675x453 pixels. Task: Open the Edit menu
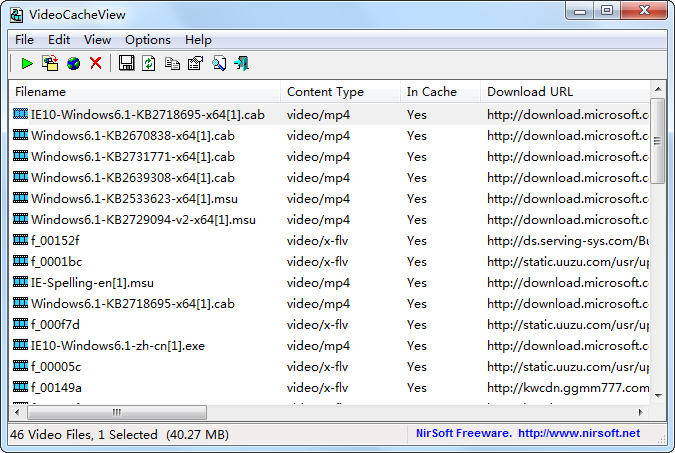[59, 40]
